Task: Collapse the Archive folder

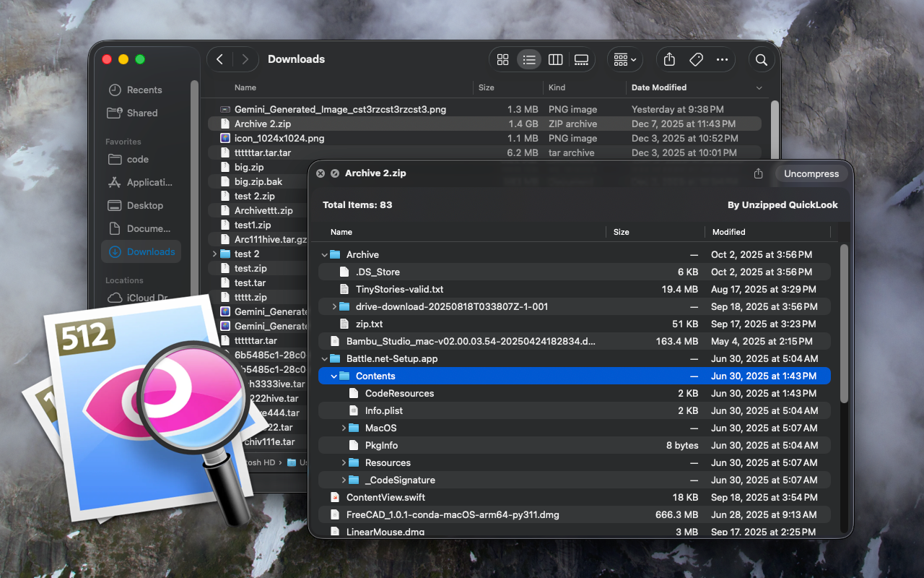Action: [324, 254]
